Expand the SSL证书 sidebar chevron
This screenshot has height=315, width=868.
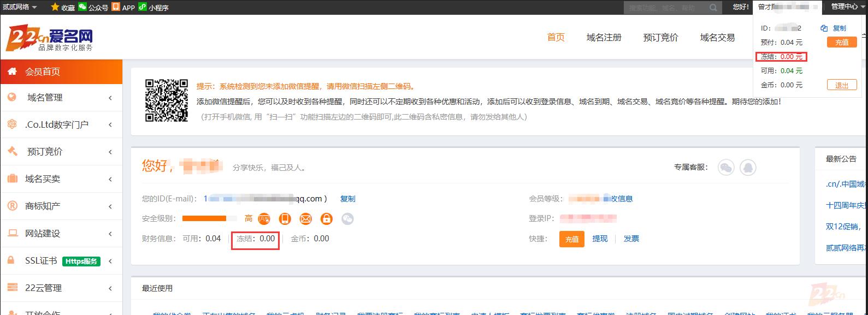110,261
